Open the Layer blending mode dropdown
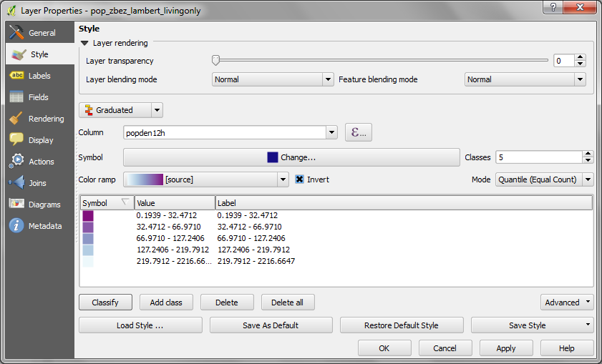 (273, 79)
